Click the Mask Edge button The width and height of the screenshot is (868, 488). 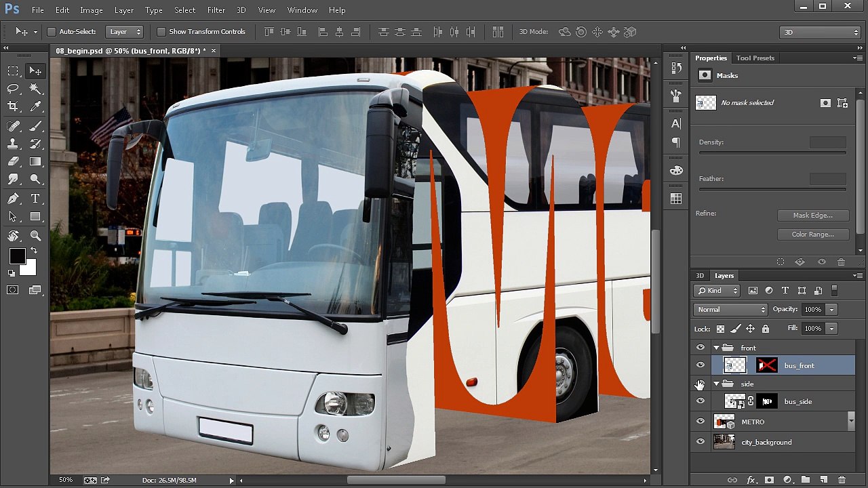pyautogui.click(x=812, y=216)
